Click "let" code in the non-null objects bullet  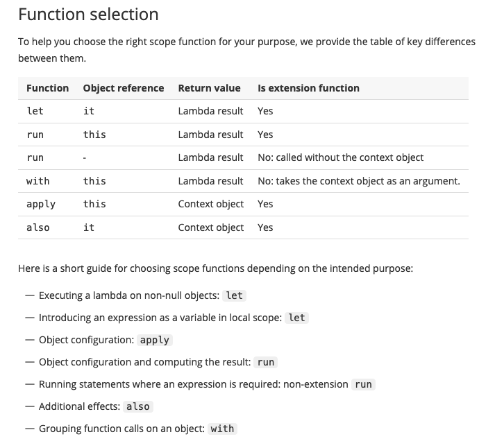[x=235, y=295]
